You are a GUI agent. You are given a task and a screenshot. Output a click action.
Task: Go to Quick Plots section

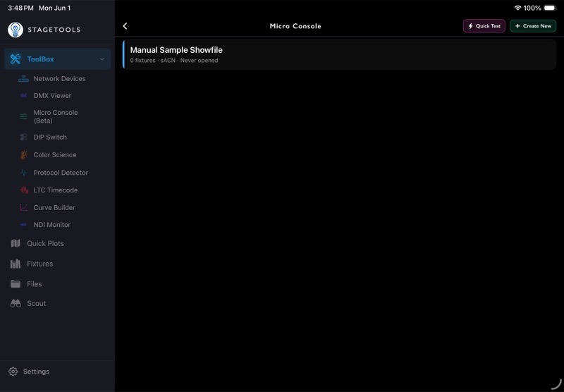point(45,243)
